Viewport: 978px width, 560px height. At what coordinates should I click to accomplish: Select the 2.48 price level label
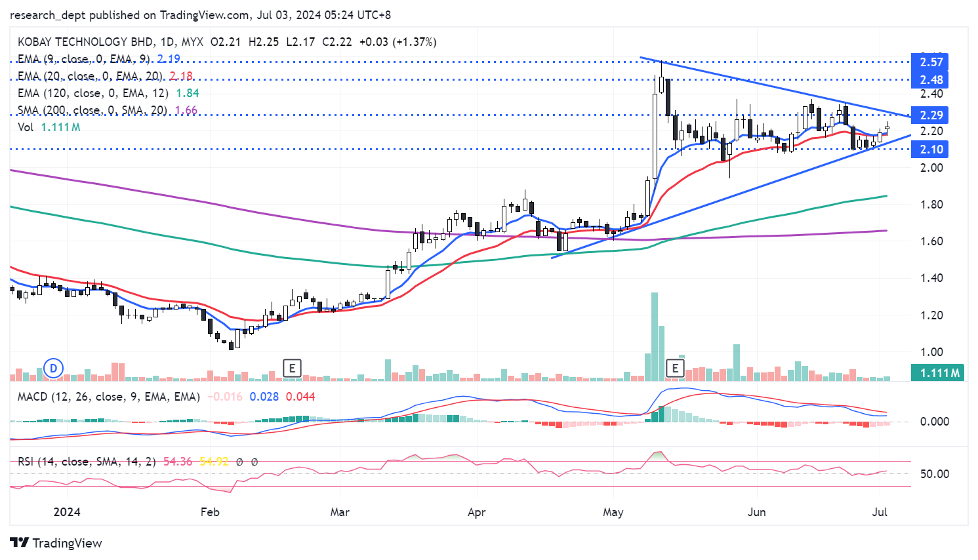931,80
